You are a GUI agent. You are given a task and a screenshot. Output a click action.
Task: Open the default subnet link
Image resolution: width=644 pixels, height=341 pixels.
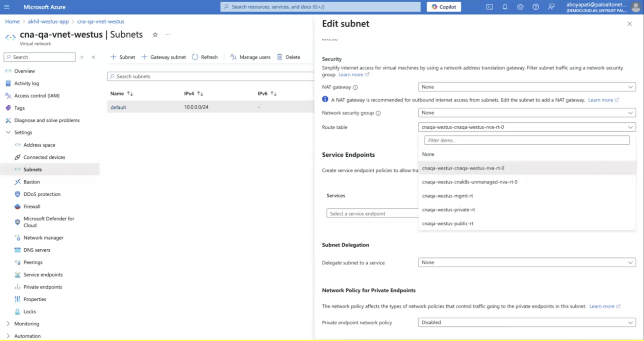point(118,107)
